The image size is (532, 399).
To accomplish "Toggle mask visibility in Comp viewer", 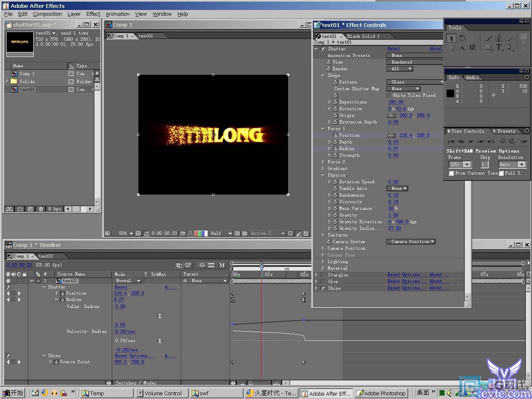I will click(x=146, y=234).
